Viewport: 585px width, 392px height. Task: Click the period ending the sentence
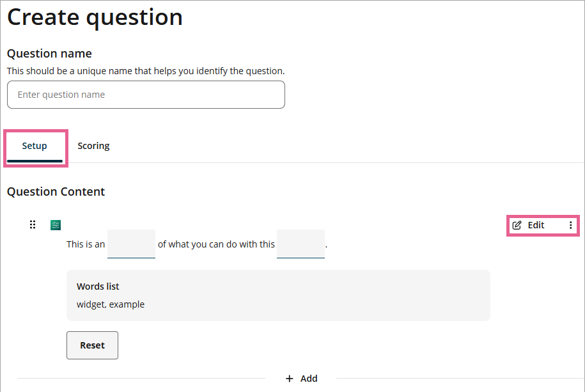(x=327, y=245)
